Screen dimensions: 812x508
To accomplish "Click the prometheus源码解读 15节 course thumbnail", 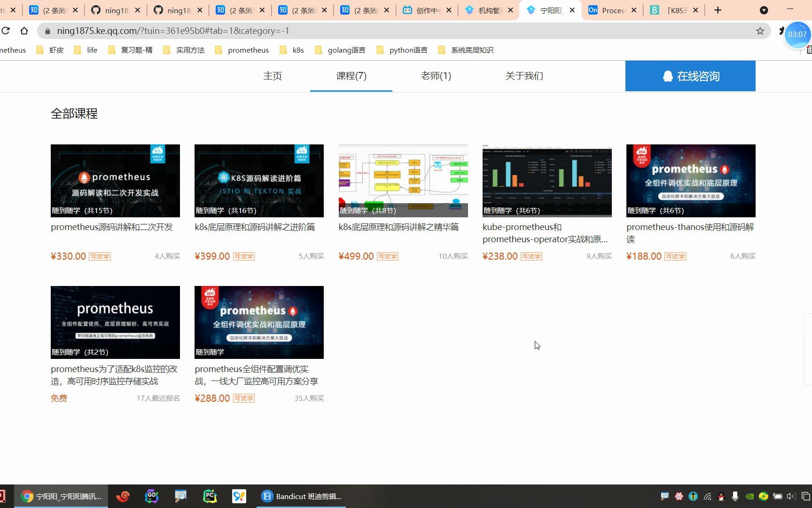I will coord(115,181).
